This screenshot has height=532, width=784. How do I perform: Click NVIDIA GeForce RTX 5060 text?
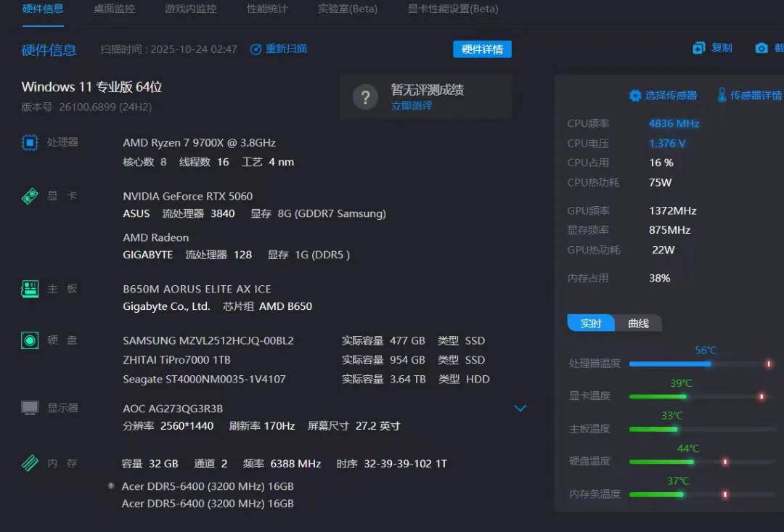tap(187, 196)
